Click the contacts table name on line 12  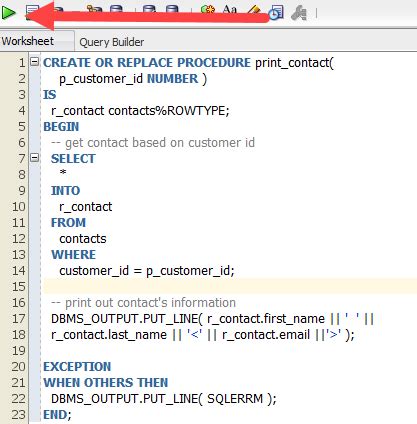point(83,239)
